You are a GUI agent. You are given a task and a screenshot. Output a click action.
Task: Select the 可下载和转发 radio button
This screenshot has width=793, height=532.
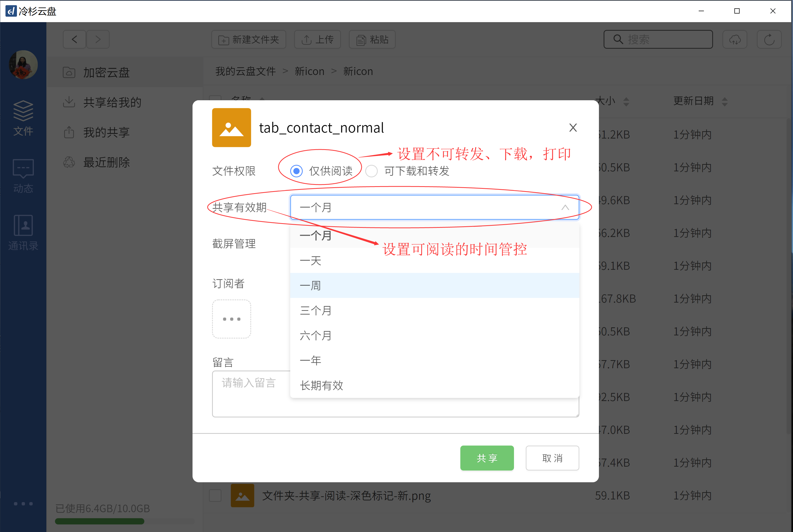click(x=371, y=171)
